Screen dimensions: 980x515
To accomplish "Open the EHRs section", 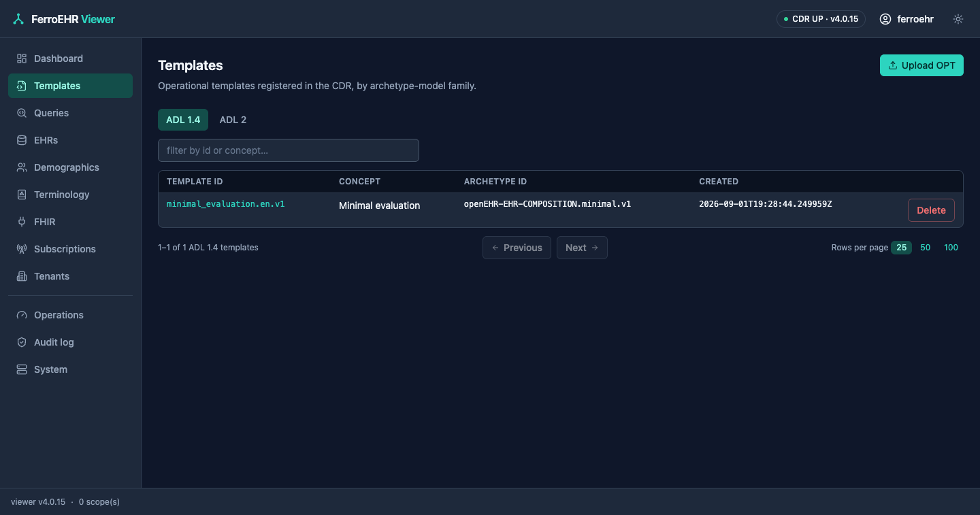I will (70, 140).
